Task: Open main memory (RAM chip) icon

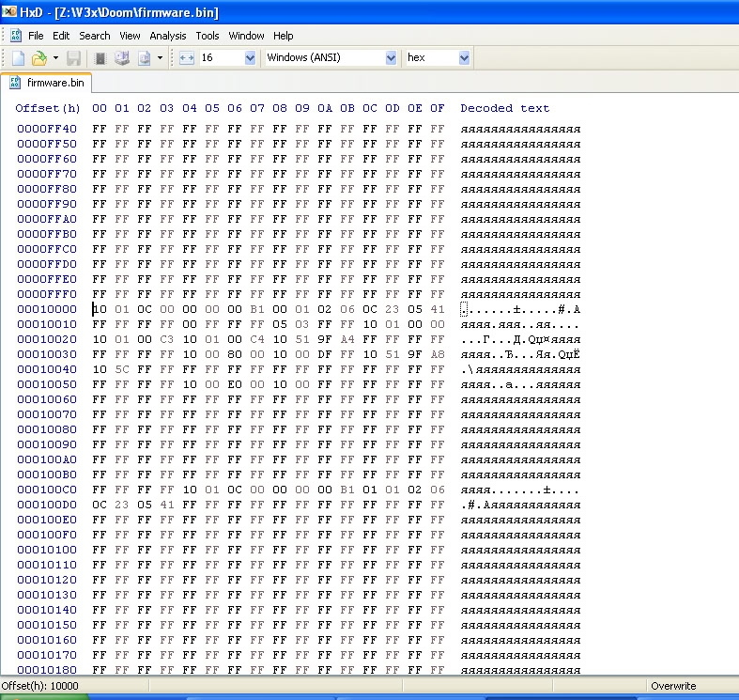Action: pyautogui.click(x=100, y=58)
